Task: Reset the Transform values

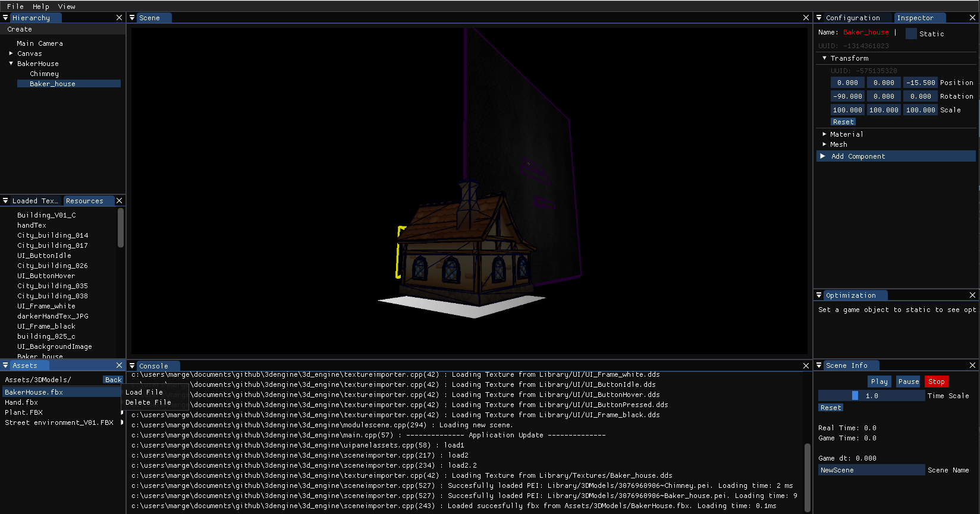Action: [843, 122]
